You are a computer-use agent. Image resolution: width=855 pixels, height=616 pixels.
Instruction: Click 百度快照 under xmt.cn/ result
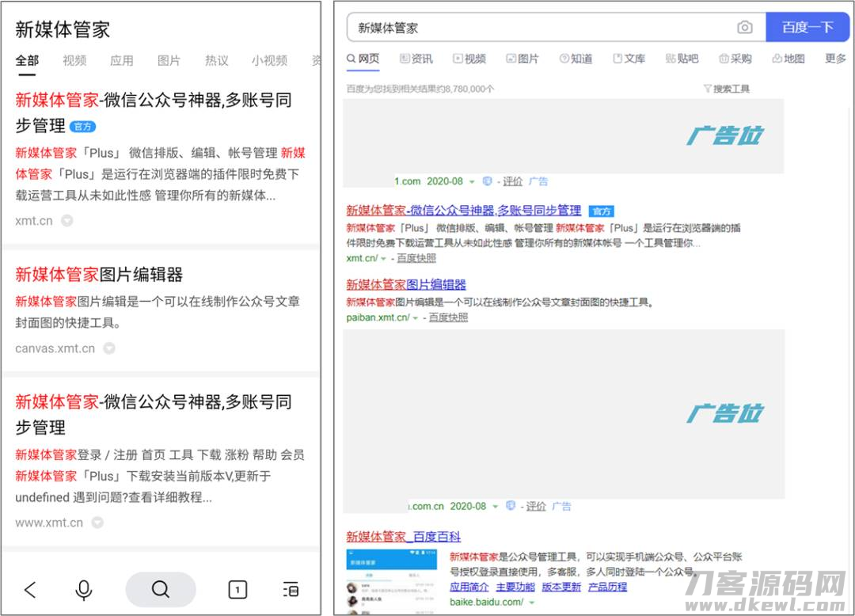[x=416, y=258]
